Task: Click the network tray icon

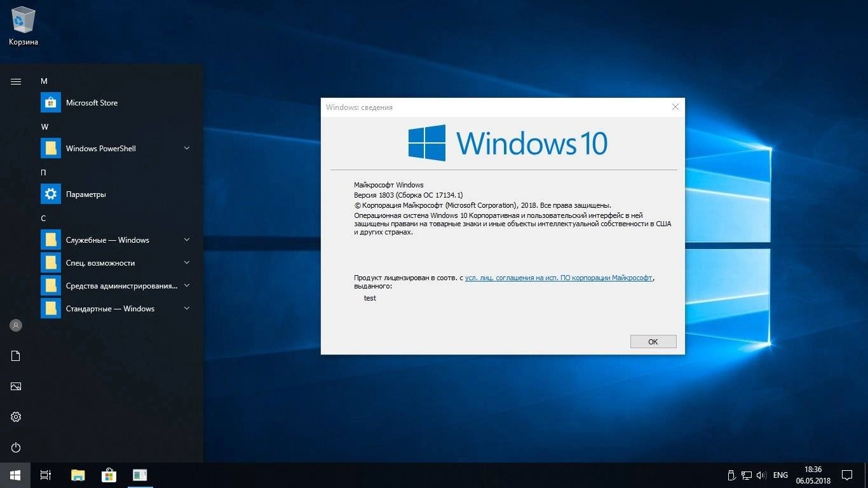Action: 746,475
